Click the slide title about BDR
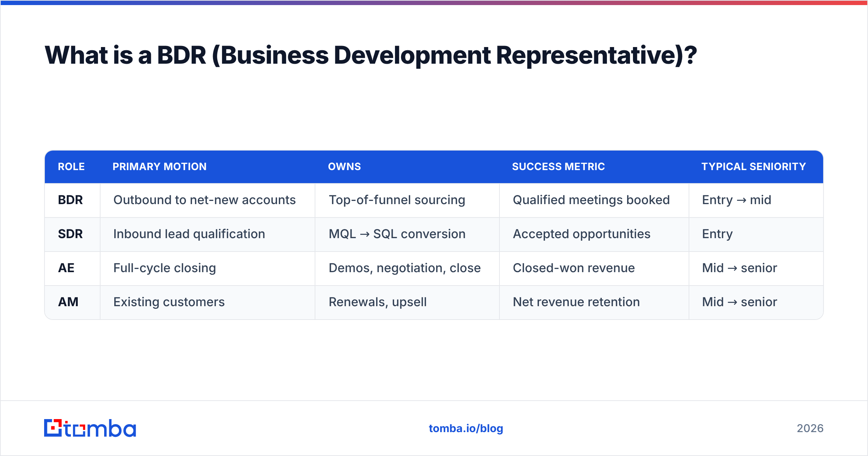This screenshot has width=868, height=456. pos(371,55)
